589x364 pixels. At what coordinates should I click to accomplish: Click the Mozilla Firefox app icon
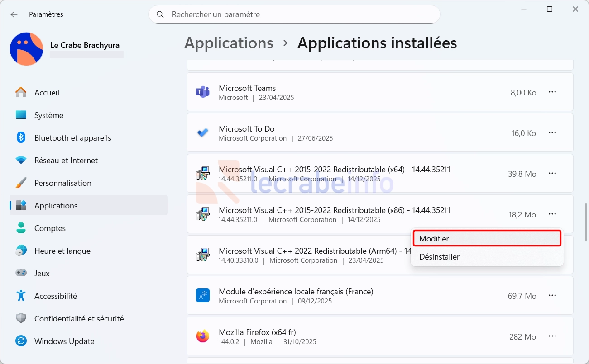[x=202, y=336]
